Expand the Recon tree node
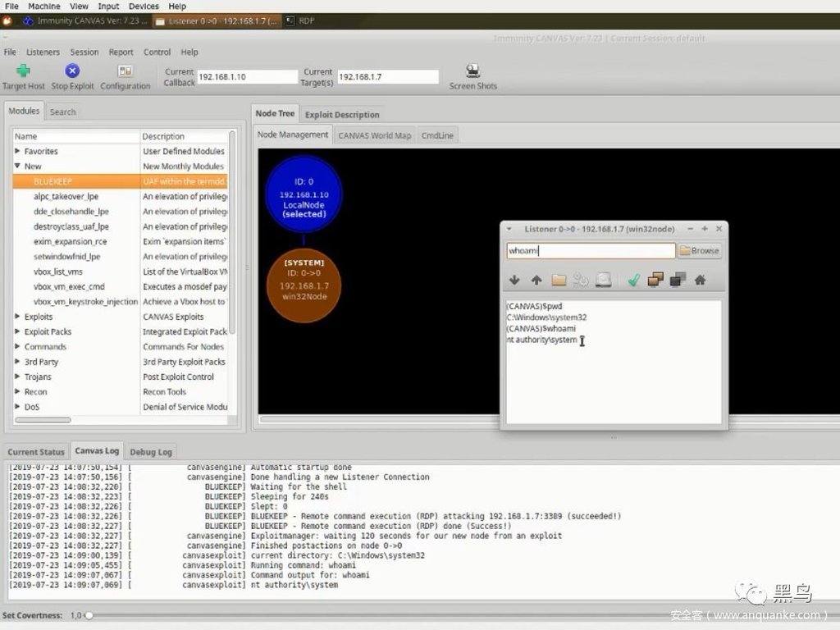This screenshot has height=630, width=840. pos(18,391)
